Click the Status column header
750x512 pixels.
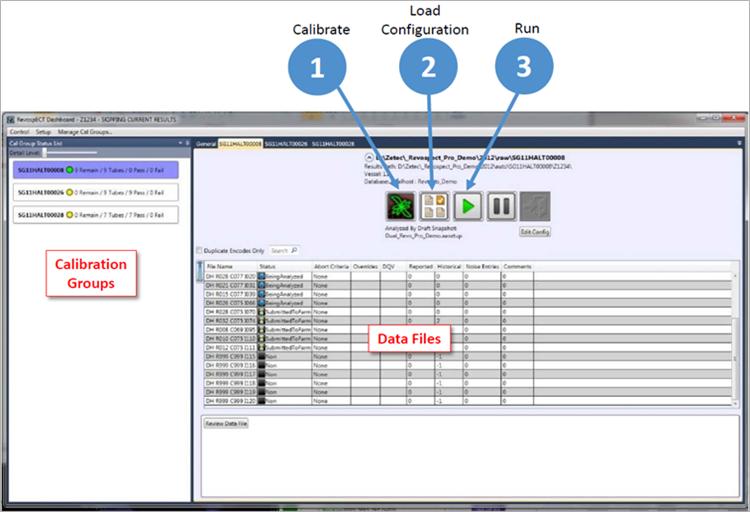267,266
